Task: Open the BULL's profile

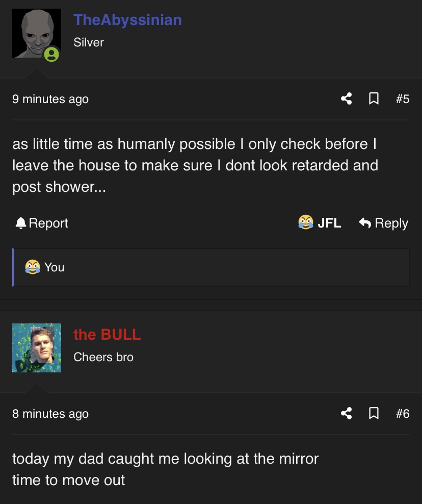Action: pyautogui.click(x=107, y=335)
